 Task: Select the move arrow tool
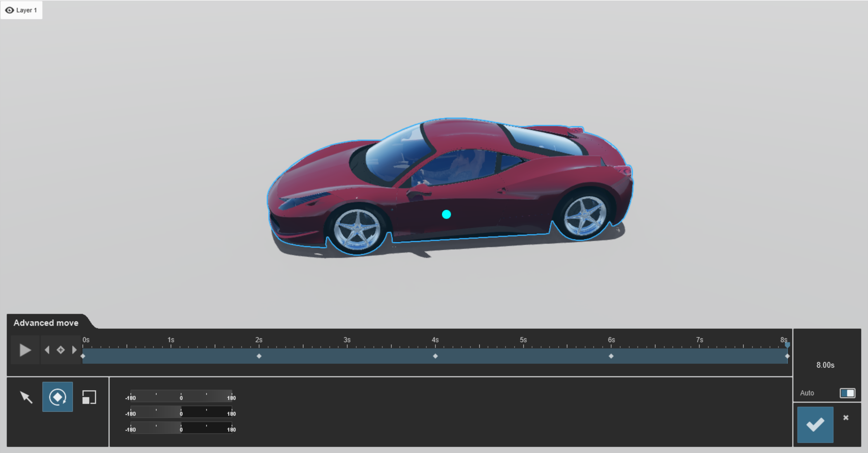pos(26,397)
